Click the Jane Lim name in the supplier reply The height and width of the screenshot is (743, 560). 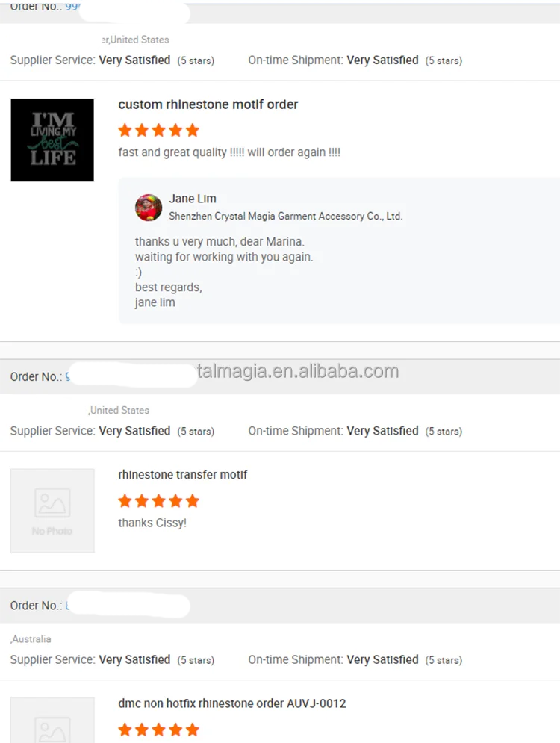(193, 199)
